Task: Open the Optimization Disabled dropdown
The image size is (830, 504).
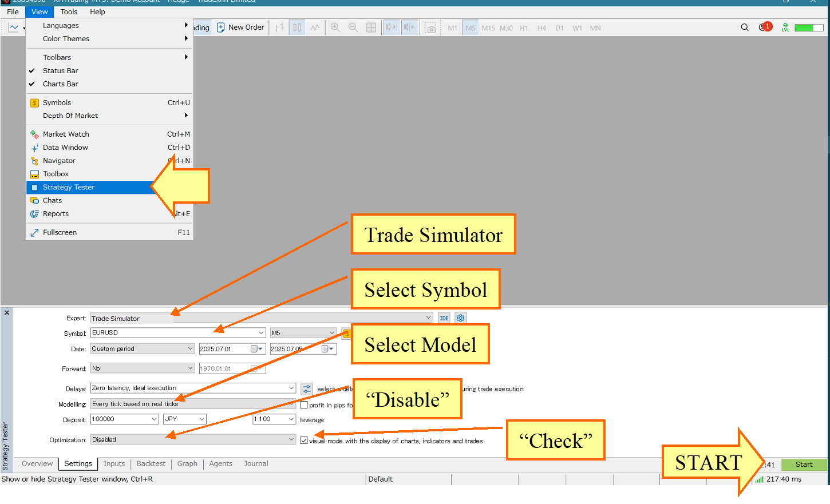Action: point(193,439)
